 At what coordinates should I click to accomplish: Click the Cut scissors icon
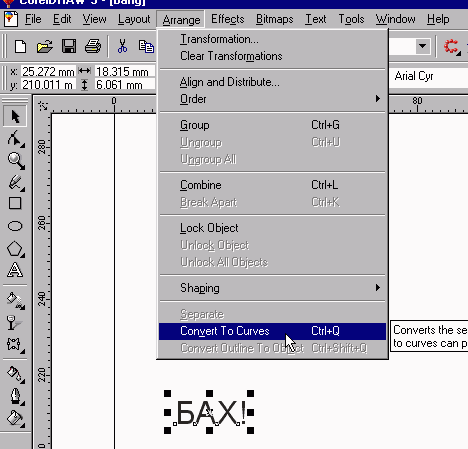122,46
